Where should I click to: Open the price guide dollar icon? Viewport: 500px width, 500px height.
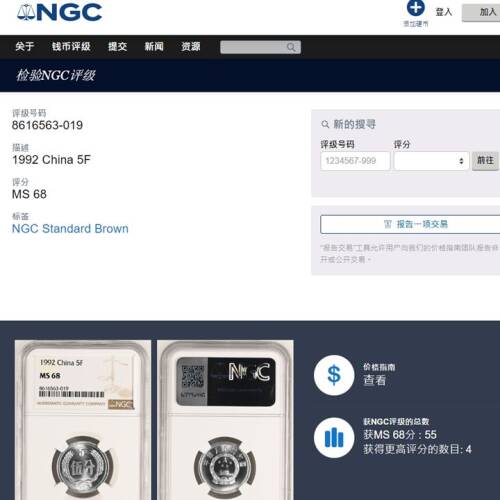coord(334,375)
